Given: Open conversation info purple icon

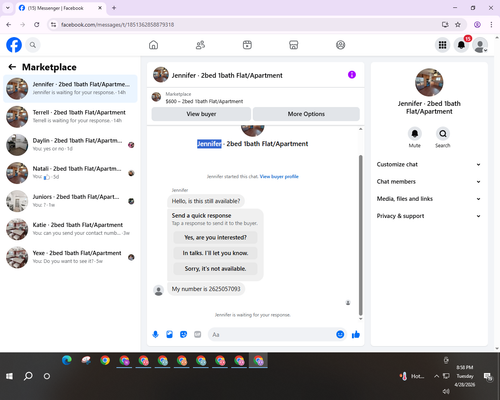Looking at the screenshot, I should [x=352, y=75].
